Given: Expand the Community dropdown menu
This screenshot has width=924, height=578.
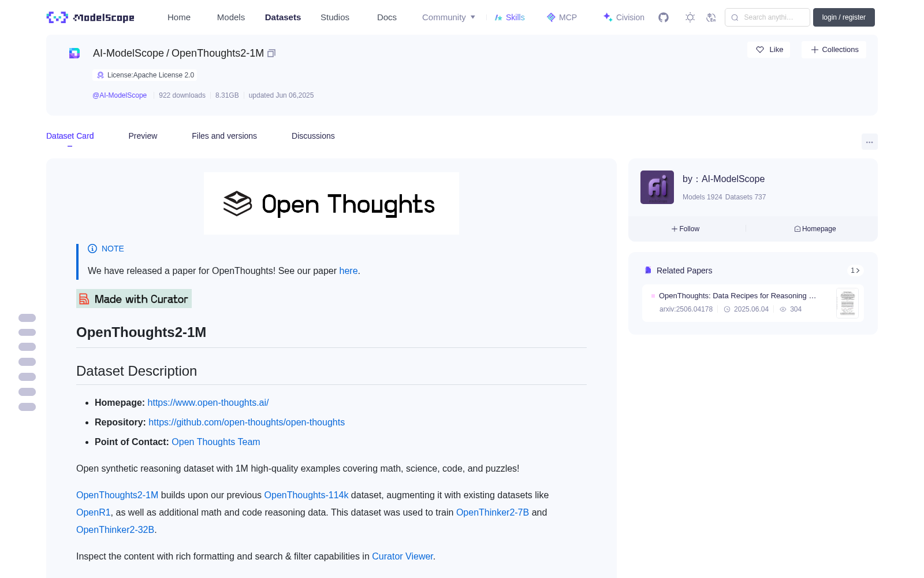Looking at the screenshot, I should pos(449,17).
